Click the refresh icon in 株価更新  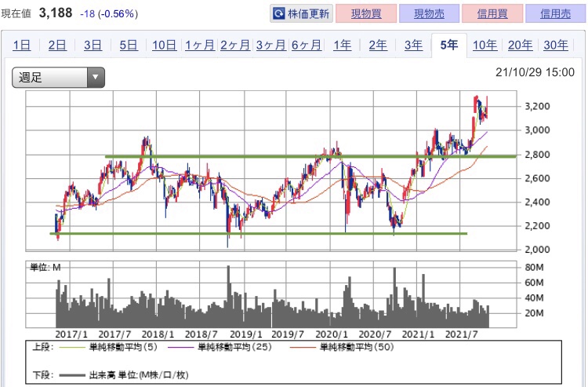pyautogui.click(x=279, y=14)
